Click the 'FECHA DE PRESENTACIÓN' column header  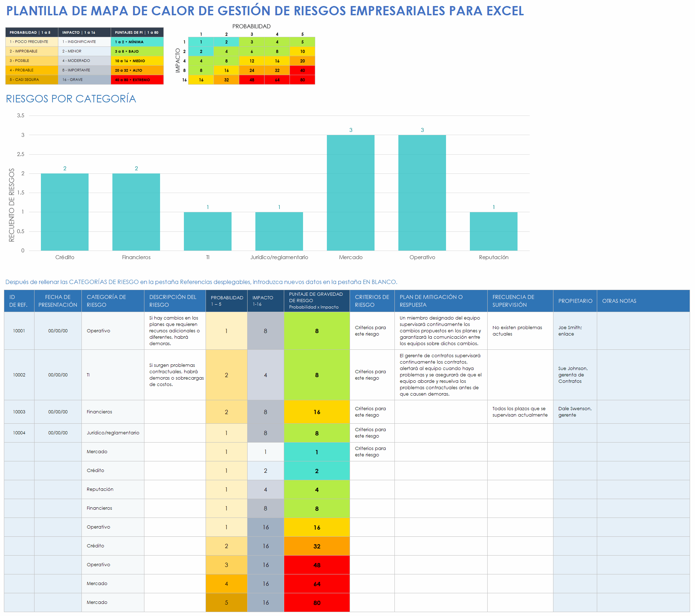pyautogui.click(x=58, y=301)
